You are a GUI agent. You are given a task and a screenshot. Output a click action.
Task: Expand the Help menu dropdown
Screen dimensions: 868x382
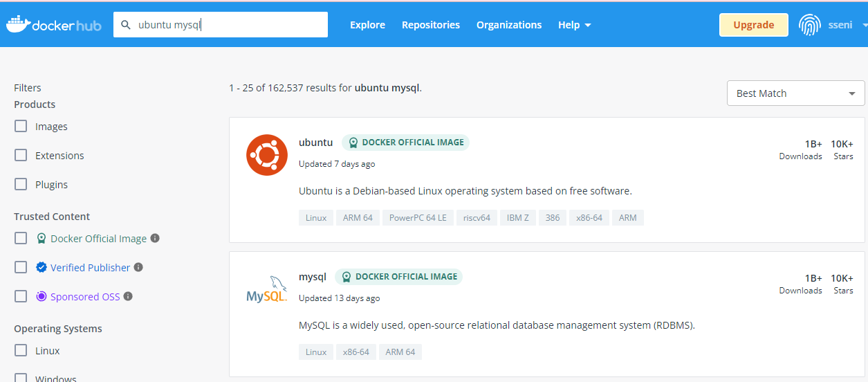pyautogui.click(x=574, y=25)
